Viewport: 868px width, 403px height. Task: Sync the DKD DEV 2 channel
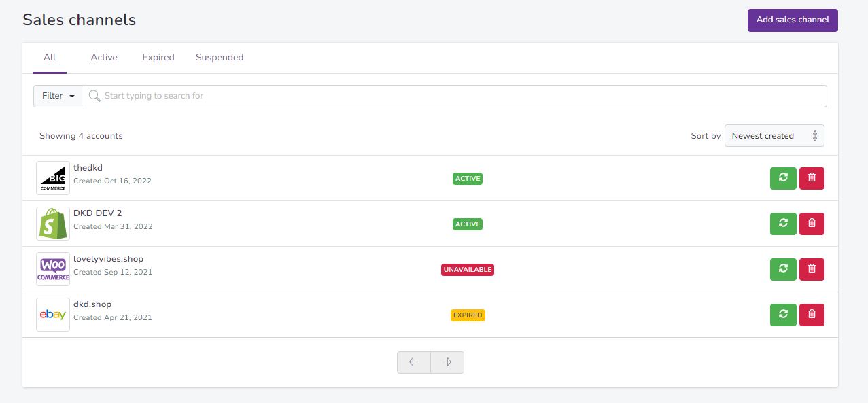(783, 224)
